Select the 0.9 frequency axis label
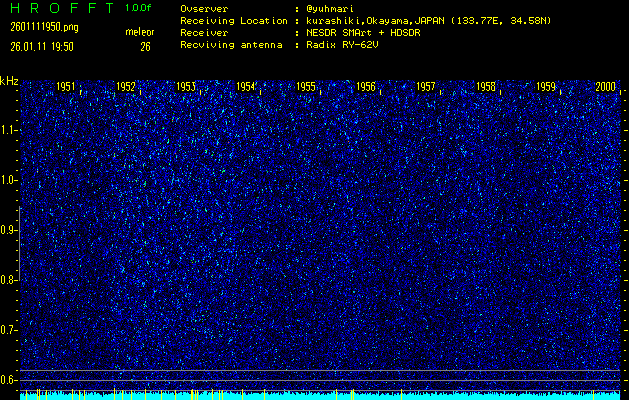The width and height of the screenshot is (629, 400). pos(9,230)
